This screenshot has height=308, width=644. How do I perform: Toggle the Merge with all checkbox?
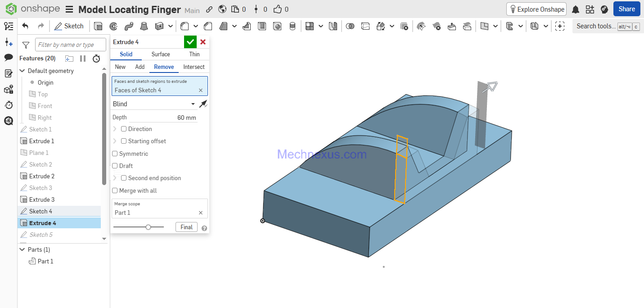(115, 190)
